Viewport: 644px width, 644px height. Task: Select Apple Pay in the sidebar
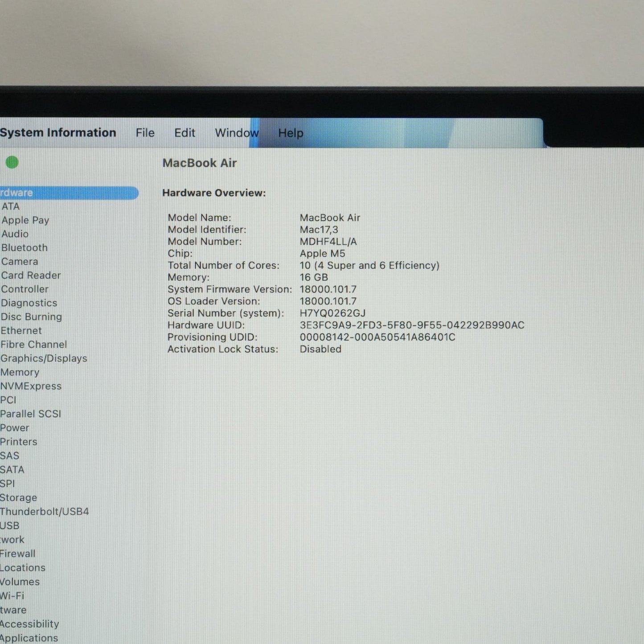coord(25,220)
